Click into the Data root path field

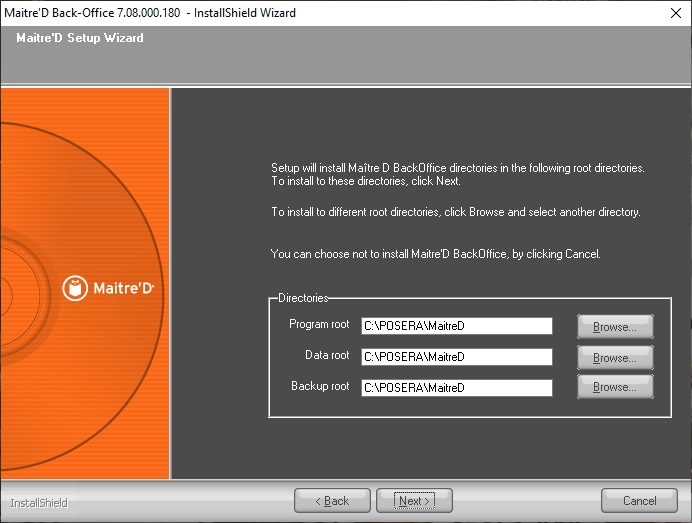[x=456, y=357]
